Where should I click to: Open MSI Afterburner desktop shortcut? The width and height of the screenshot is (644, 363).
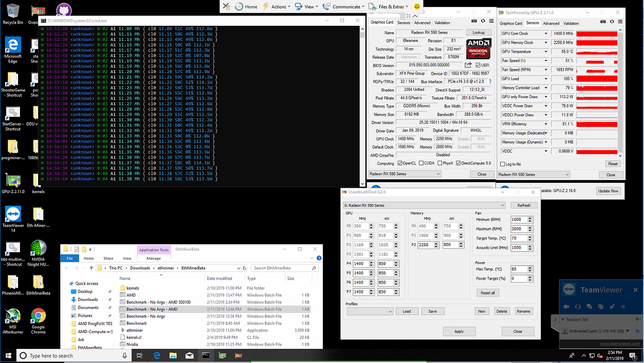13,321
